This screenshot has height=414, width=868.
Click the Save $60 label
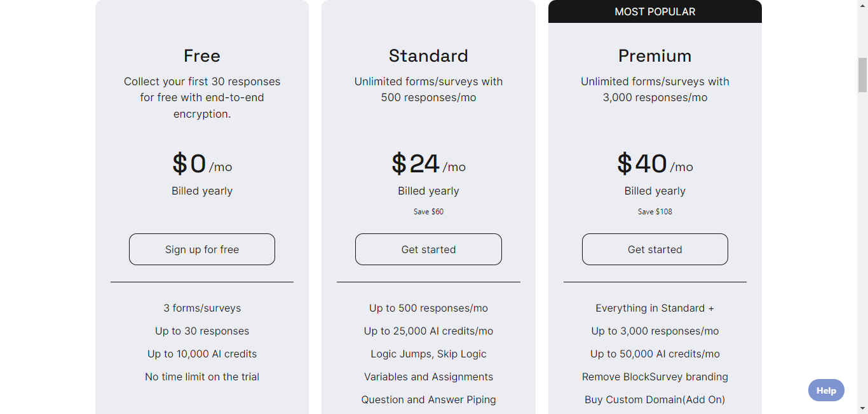click(x=428, y=212)
